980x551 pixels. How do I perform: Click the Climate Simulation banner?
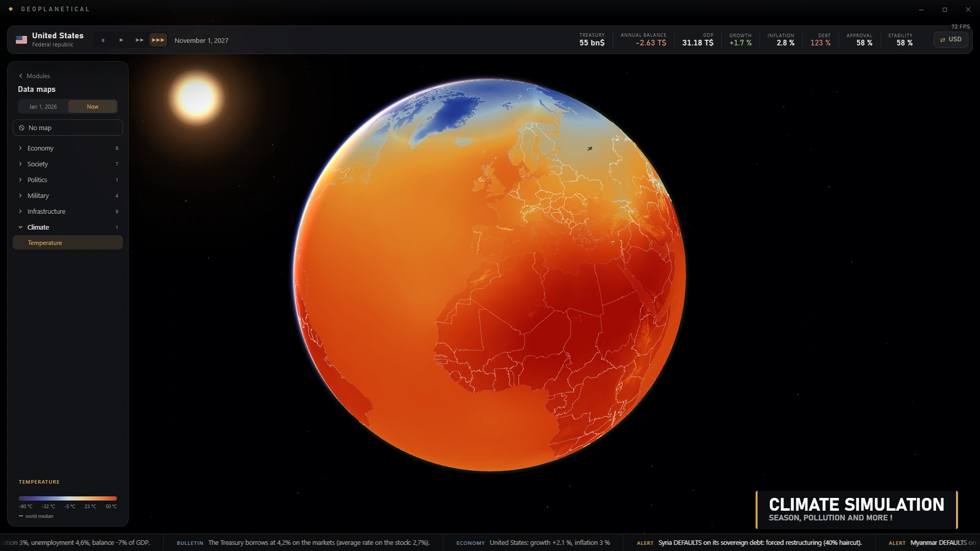click(856, 510)
